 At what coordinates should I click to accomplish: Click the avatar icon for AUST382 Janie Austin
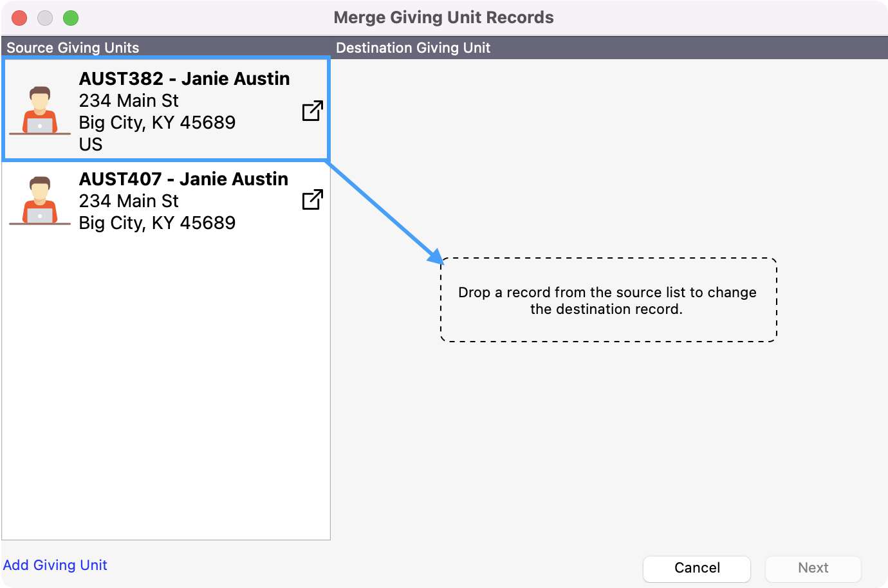coord(40,111)
